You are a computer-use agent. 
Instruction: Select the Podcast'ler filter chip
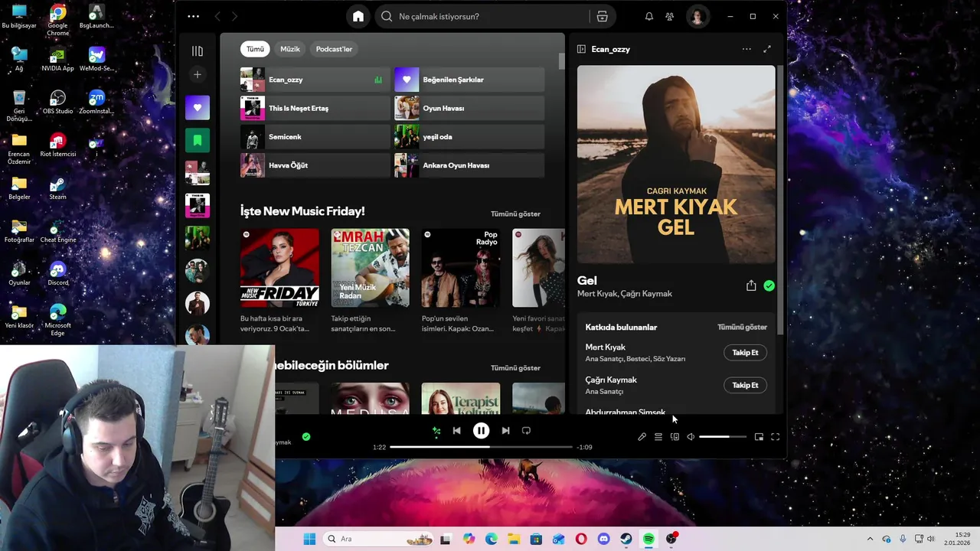[x=334, y=49]
